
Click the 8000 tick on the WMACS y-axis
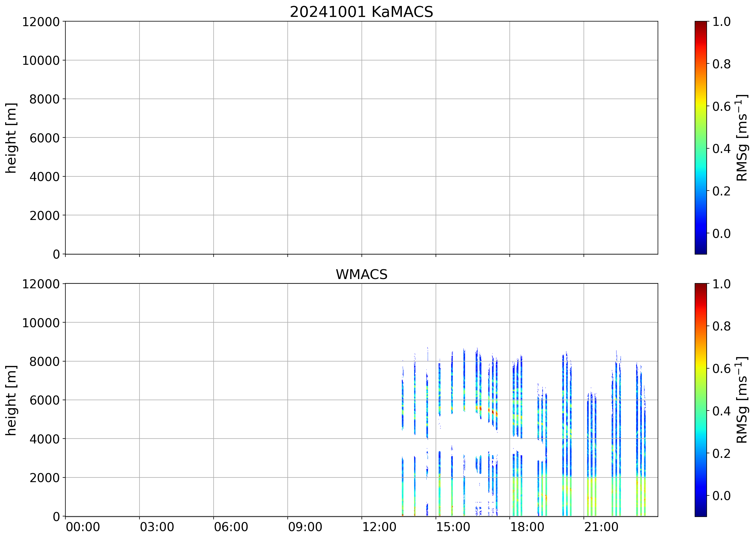[x=44, y=362]
